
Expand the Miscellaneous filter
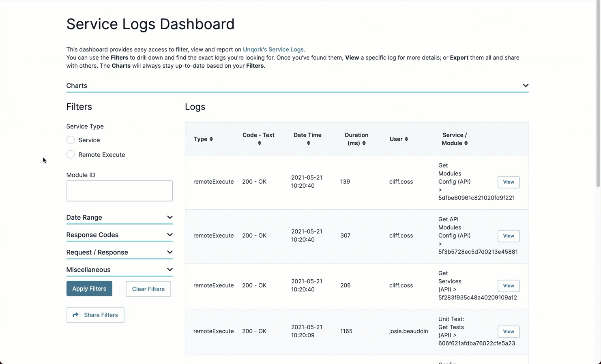click(120, 270)
